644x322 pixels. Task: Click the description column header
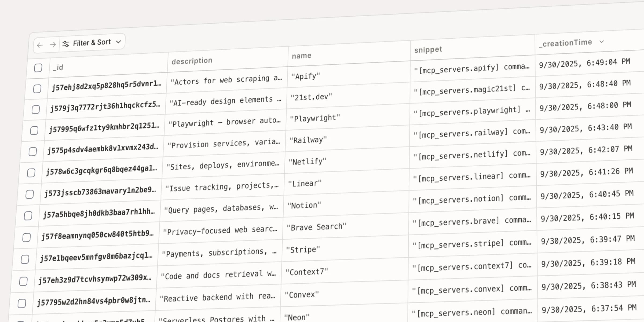coord(192,61)
